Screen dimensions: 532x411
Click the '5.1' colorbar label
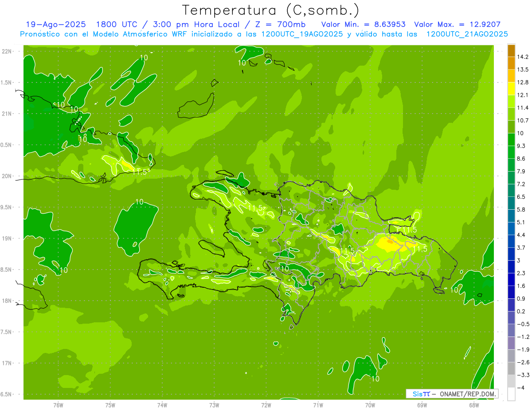point(521,222)
